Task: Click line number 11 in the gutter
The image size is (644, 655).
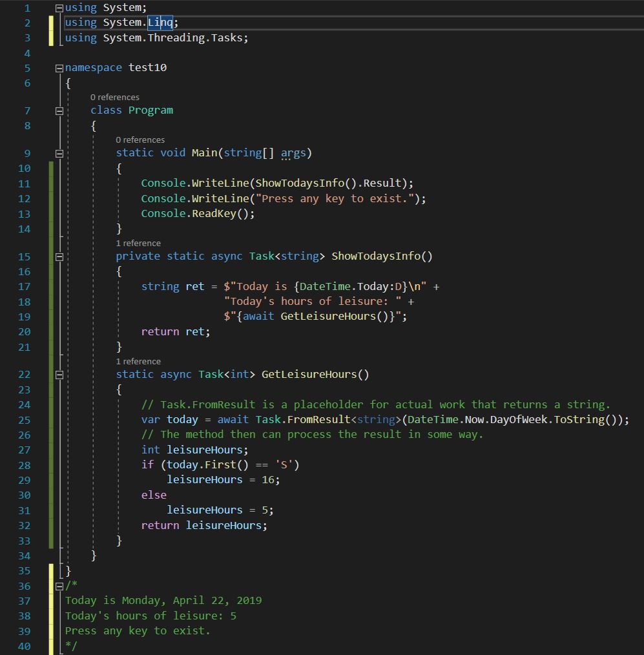Action: coord(25,184)
